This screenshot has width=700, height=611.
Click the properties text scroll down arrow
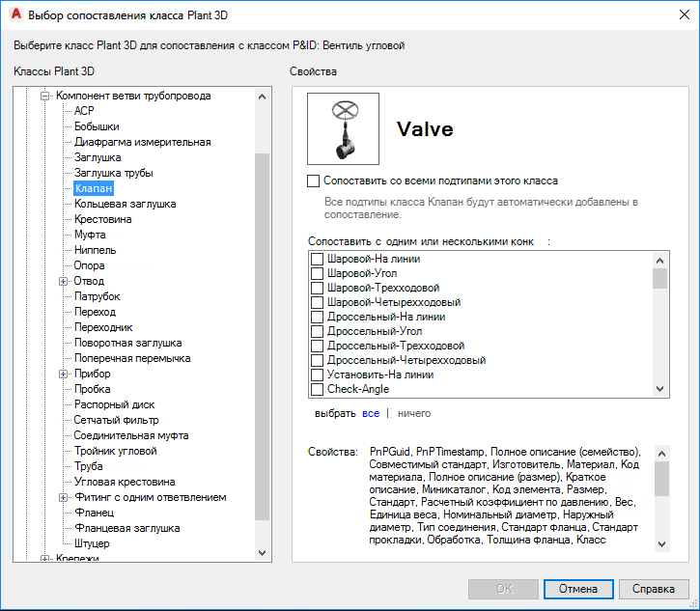pyautogui.click(x=662, y=544)
